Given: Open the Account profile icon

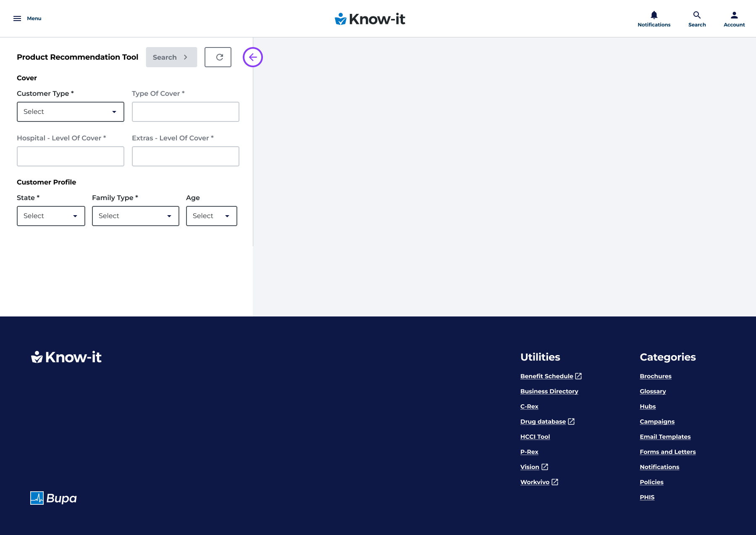Looking at the screenshot, I should (734, 16).
